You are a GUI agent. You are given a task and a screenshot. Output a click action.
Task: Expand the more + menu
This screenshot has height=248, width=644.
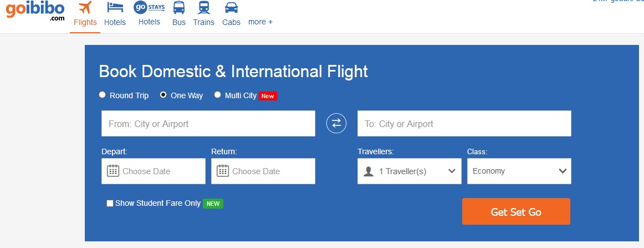point(260,22)
